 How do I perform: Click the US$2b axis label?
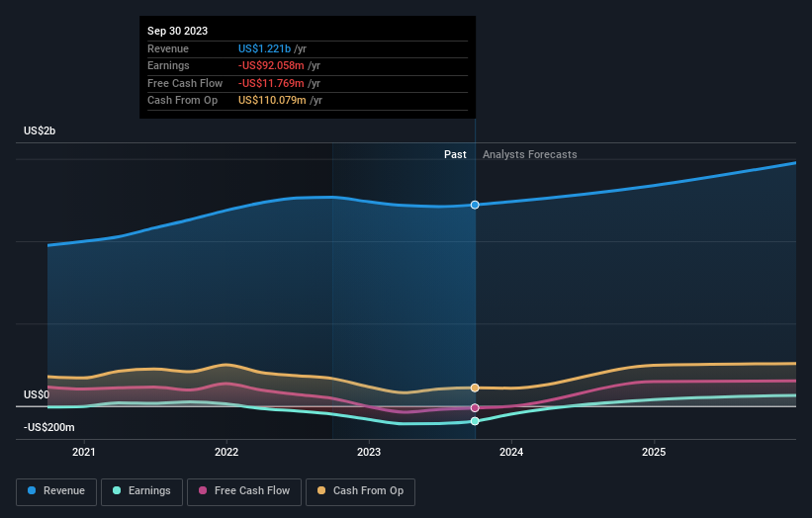(x=40, y=130)
